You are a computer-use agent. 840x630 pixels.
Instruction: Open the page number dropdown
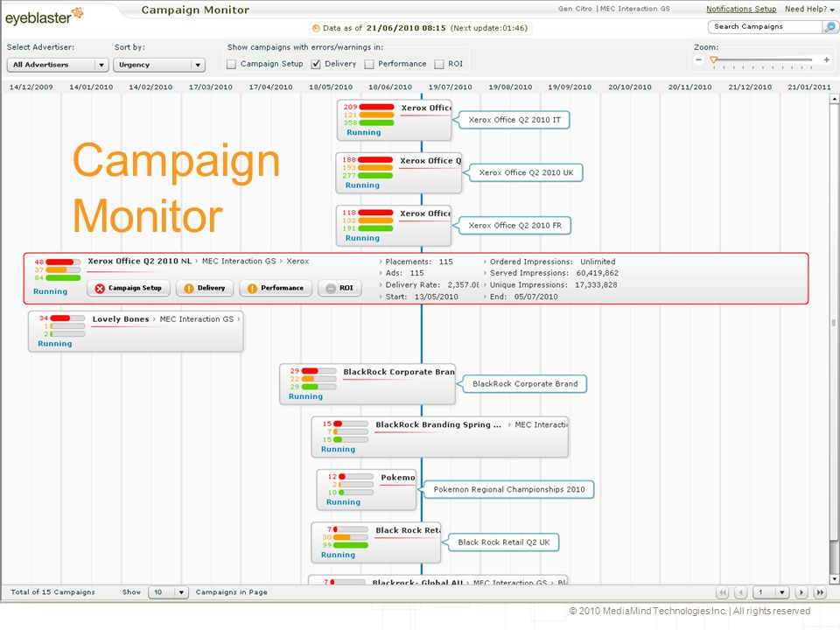coord(772,592)
